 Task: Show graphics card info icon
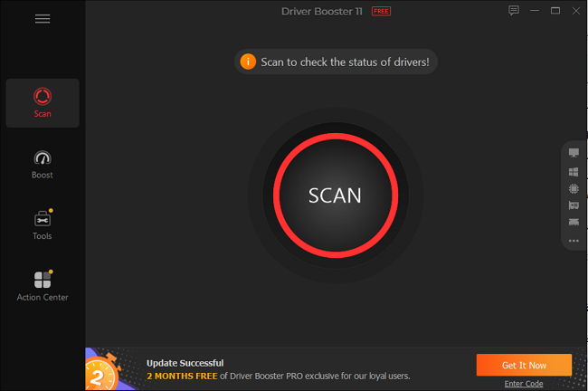point(574,205)
